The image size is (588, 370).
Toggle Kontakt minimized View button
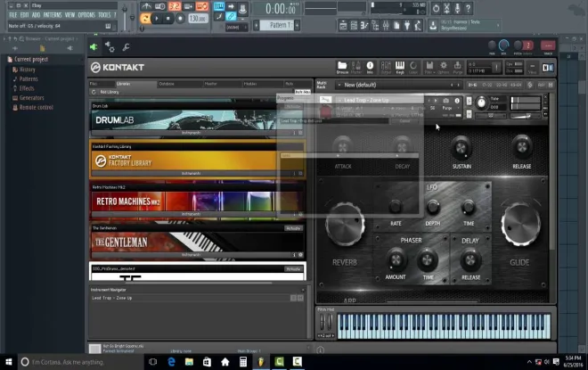532,68
